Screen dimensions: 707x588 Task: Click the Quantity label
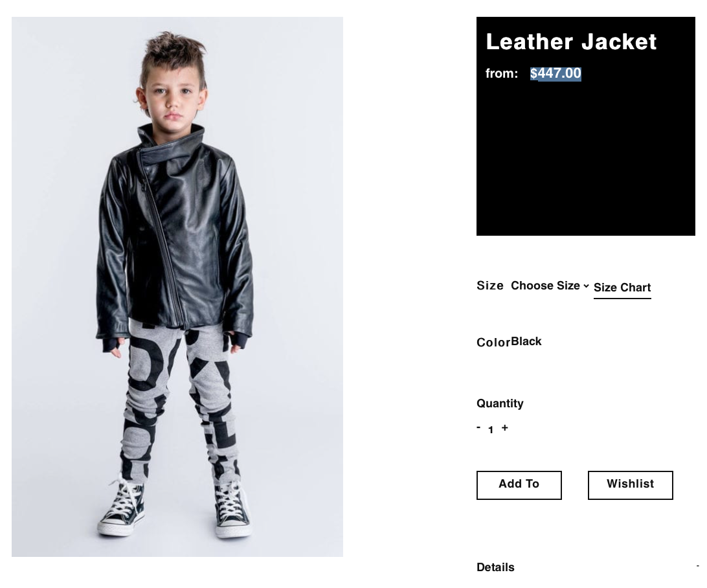click(x=500, y=403)
